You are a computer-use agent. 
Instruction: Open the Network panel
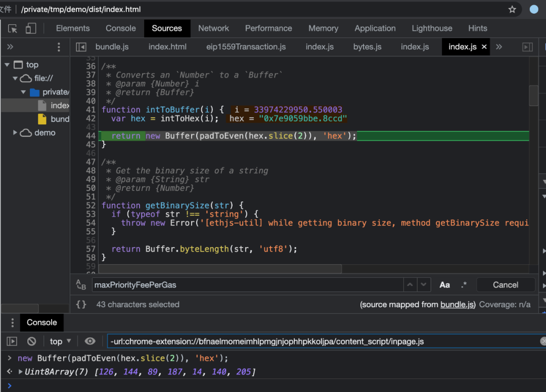pyautogui.click(x=213, y=28)
